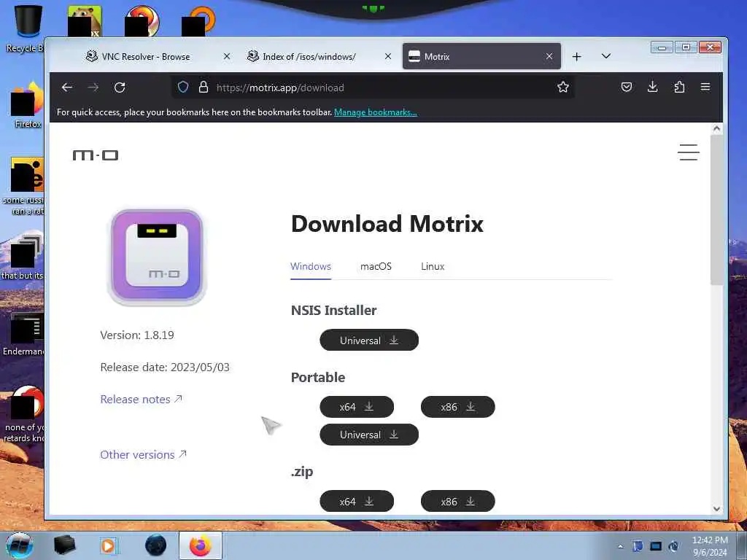Image resolution: width=747 pixels, height=560 pixels.
Task: Select the macOS platform tab
Action: tap(376, 267)
